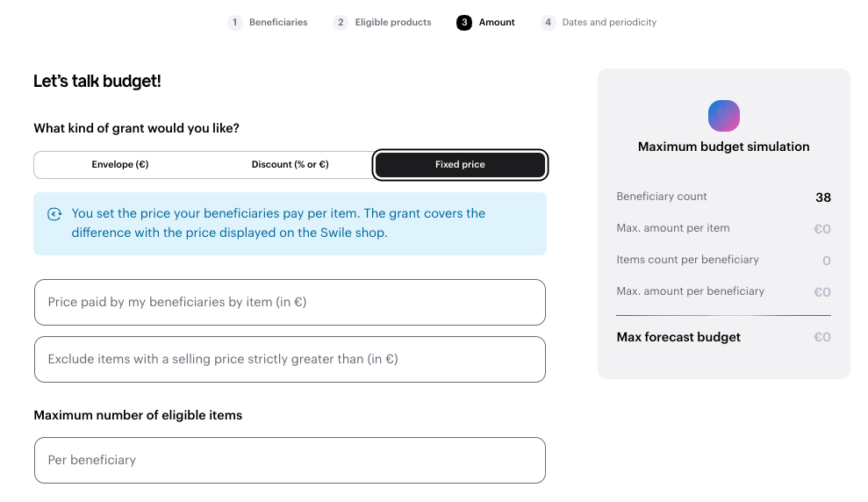This screenshot has height=502, width=868.
Task: Click step 1 number circle
Action: (x=235, y=23)
